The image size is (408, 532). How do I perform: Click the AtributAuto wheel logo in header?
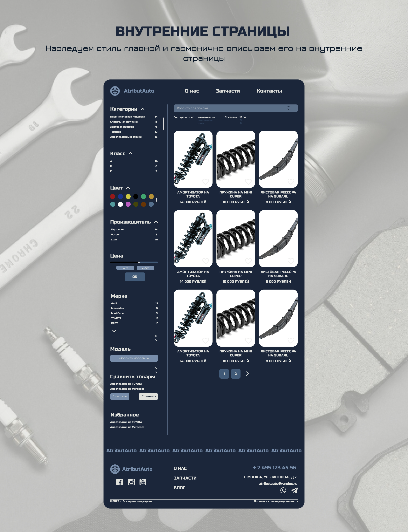[x=115, y=91]
